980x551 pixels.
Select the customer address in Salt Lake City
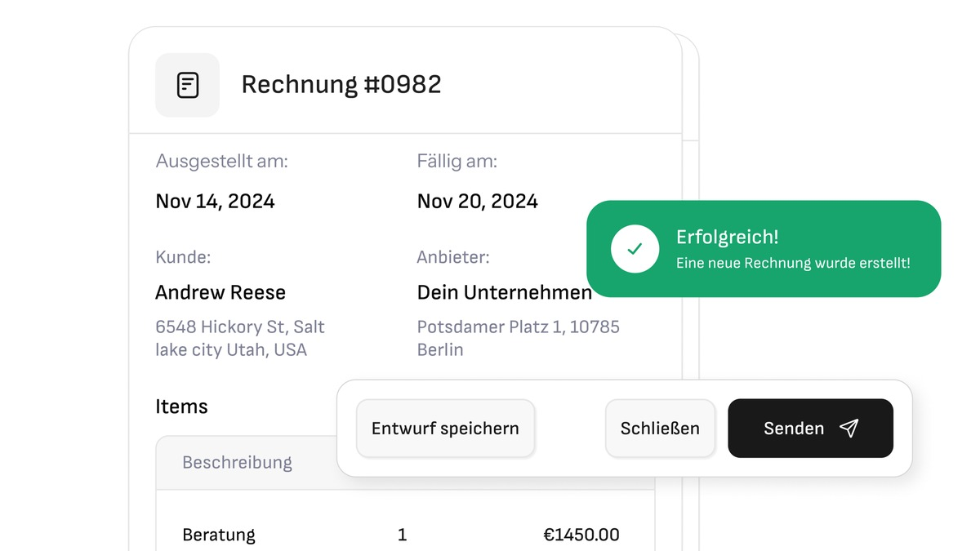240,338
